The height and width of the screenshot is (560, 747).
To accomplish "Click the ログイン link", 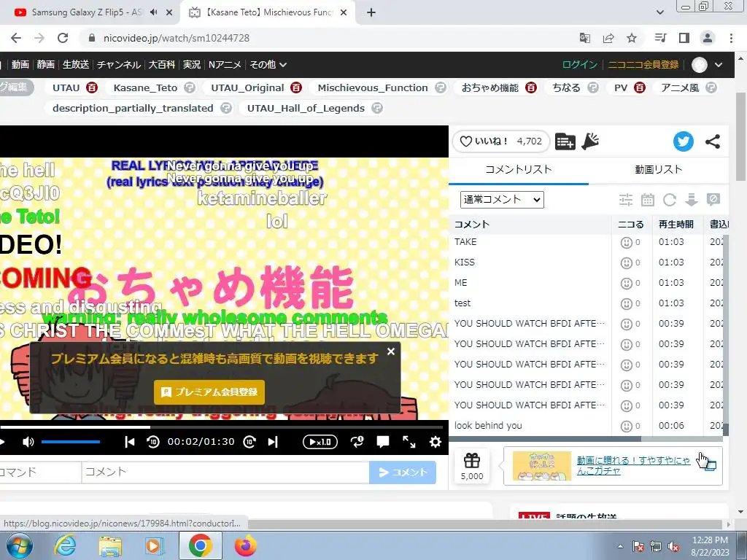I will tap(579, 65).
